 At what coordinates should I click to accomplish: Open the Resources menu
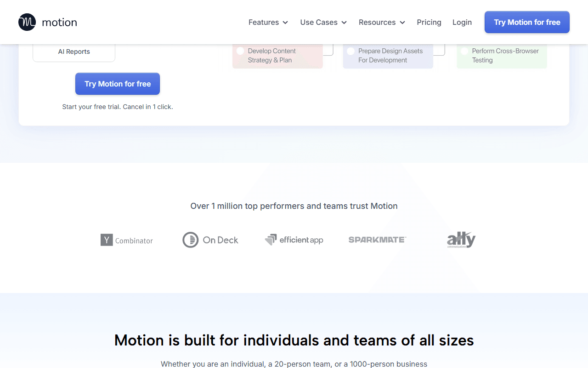(382, 22)
